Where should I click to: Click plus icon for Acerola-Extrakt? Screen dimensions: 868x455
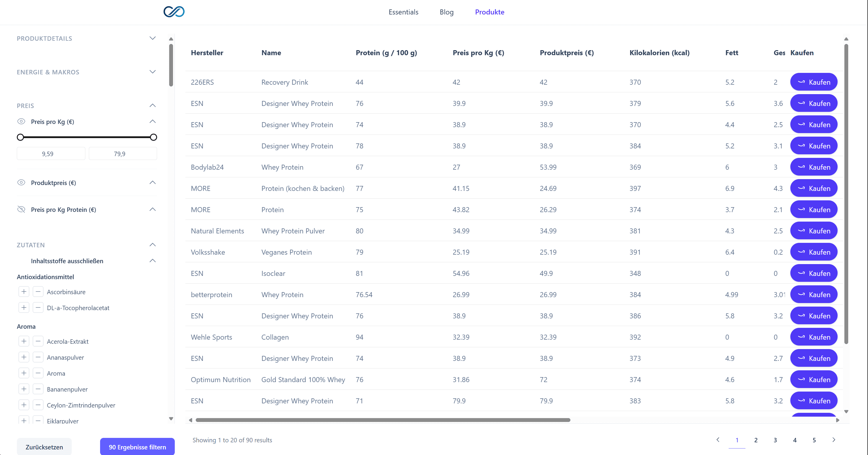coord(24,341)
